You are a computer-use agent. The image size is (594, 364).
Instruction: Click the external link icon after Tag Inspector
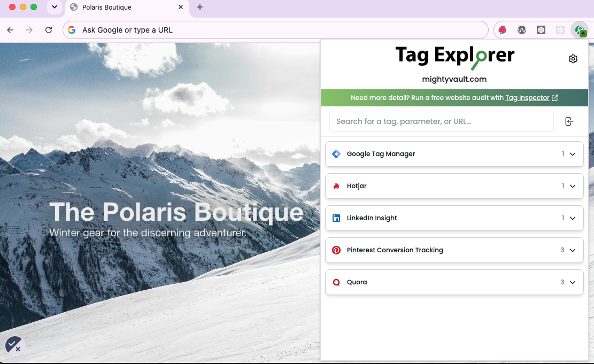coord(555,98)
